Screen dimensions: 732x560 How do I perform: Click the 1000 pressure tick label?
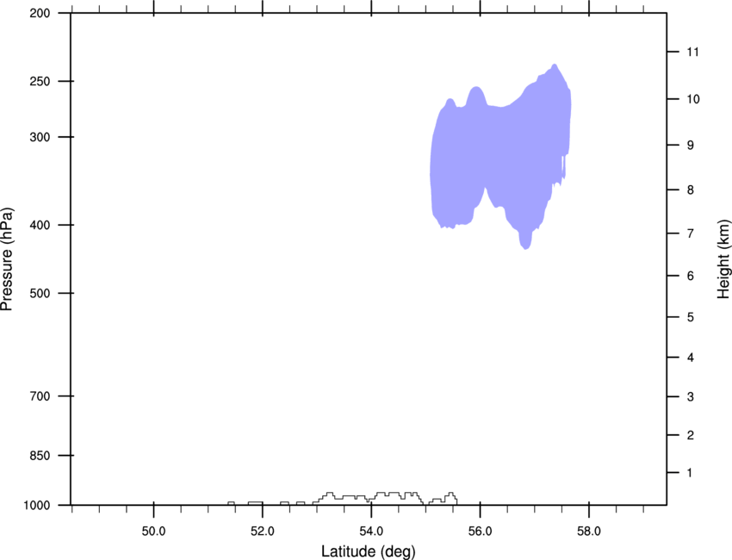(37, 506)
